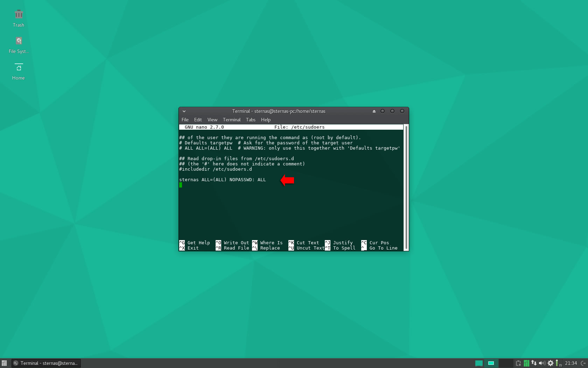Click the "^_ Go To Line" shortcut label

click(379, 248)
